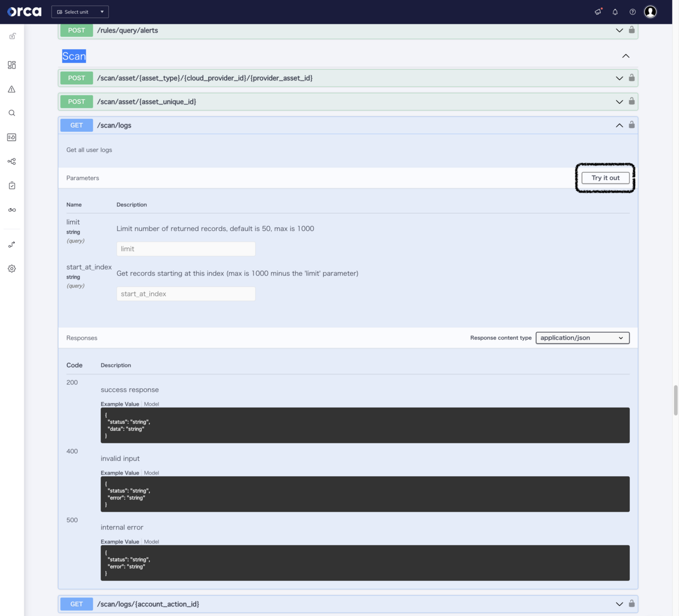Open the Shift Left infinity icon in the sidebar
This screenshot has height=616, width=679.
pos(11,209)
